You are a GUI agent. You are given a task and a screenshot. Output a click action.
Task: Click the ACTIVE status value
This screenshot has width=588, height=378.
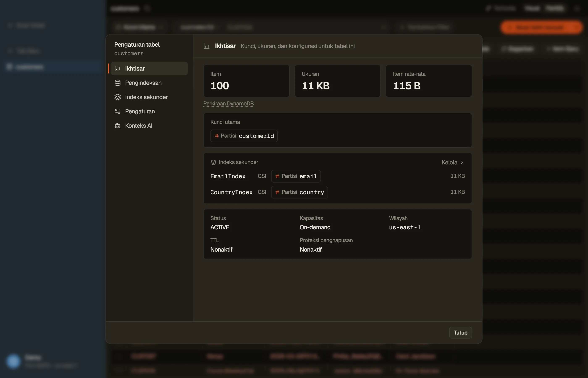coord(220,227)
